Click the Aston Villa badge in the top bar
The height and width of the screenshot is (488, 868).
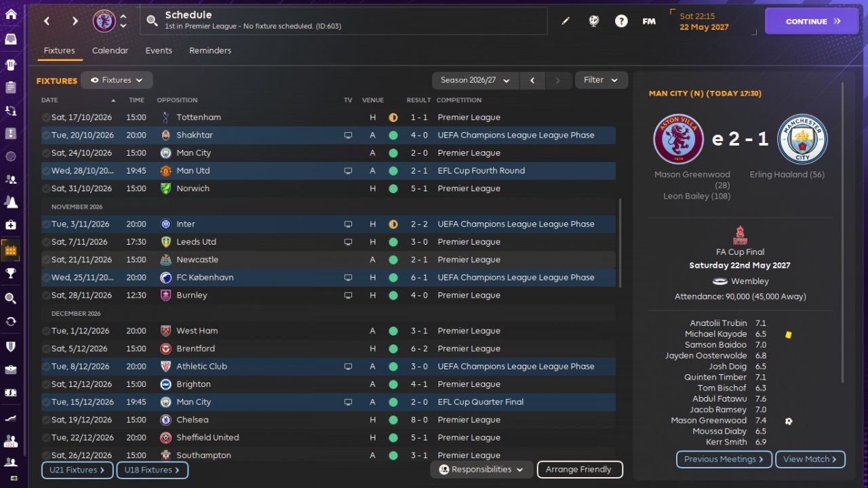(x=104, y=21)
